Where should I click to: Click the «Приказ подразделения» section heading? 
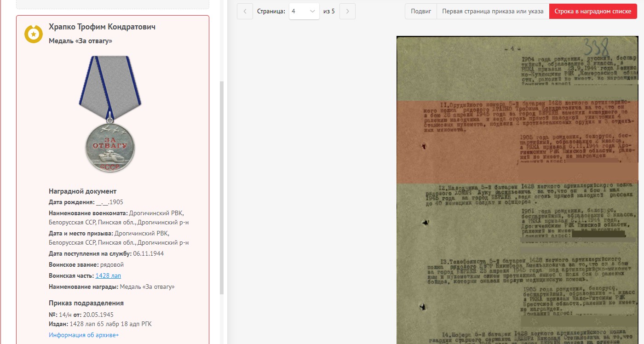pyautogui.click(x=86, y=303)
